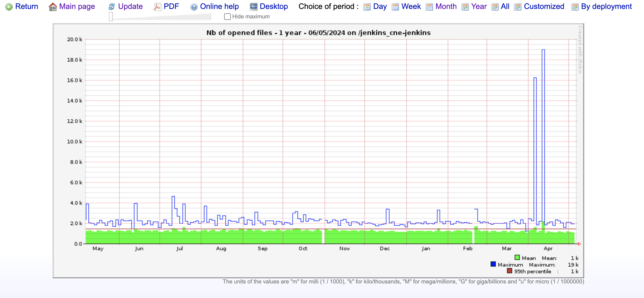Click the Desktop monitor icon
The image size is (644, 298).
click(x=254, y=7)
